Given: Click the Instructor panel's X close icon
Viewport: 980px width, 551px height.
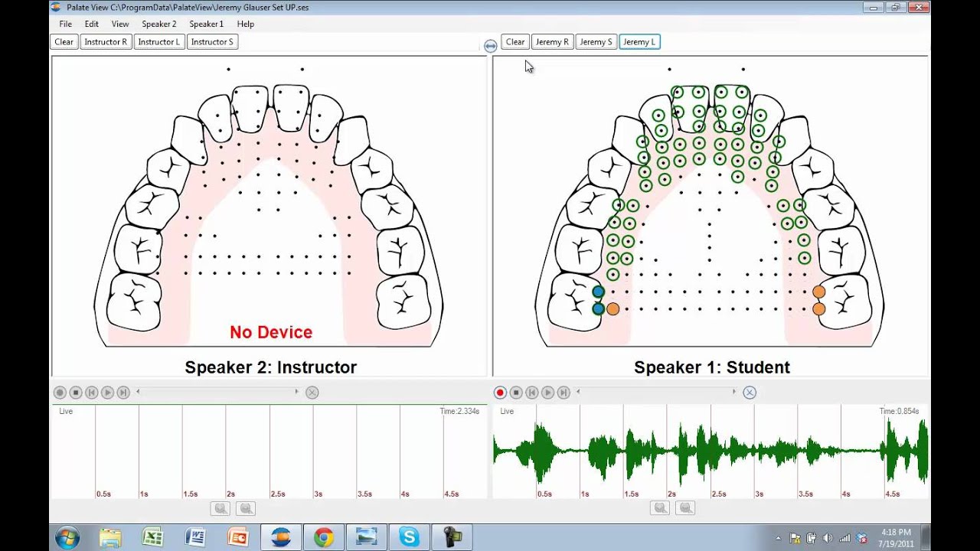Looking at the screenshot, I should click(x=312, y=393).
